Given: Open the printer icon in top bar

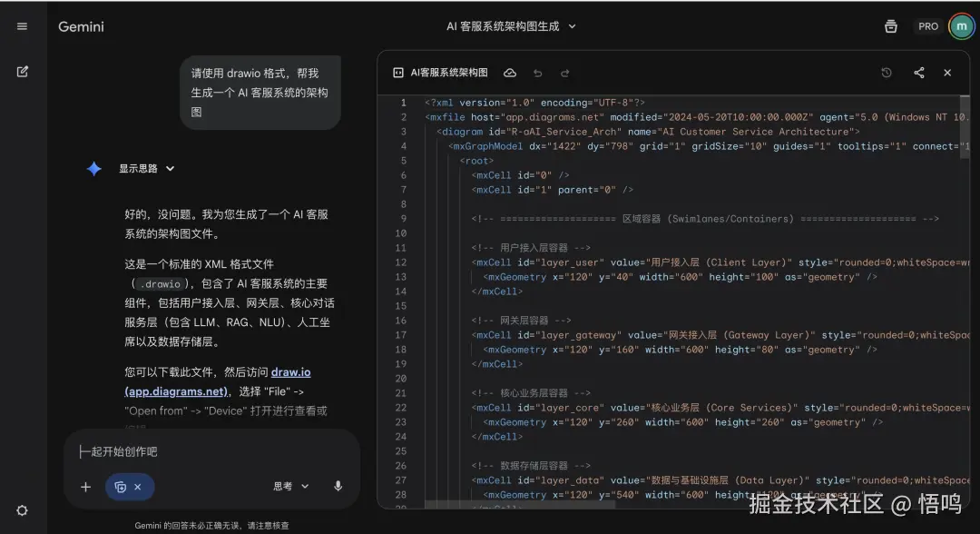Looking at the screenshot, I should tap(891, 26).
